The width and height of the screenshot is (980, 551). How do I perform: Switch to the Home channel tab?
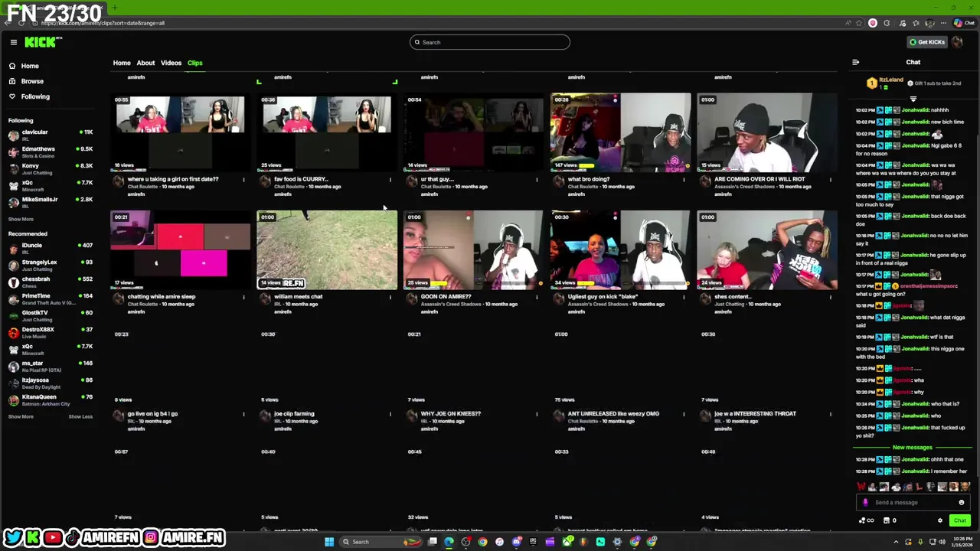point(122,63)
